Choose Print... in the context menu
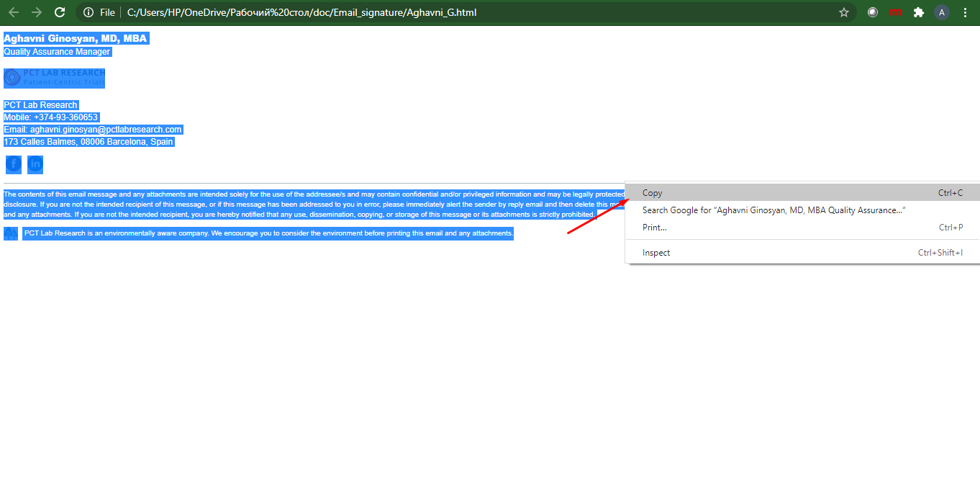The width and height of the screenshot is (980, 494). pos(802,228)
